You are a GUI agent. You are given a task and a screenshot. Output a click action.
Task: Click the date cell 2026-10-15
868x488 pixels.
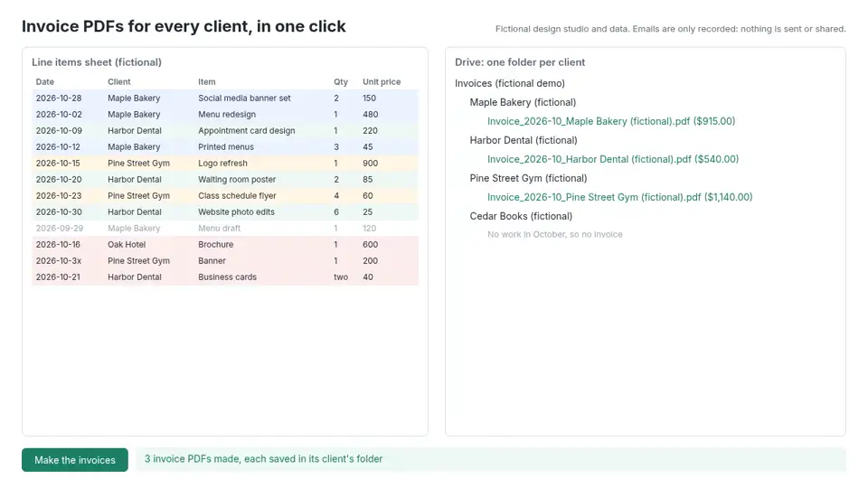[x=58, y=164]
